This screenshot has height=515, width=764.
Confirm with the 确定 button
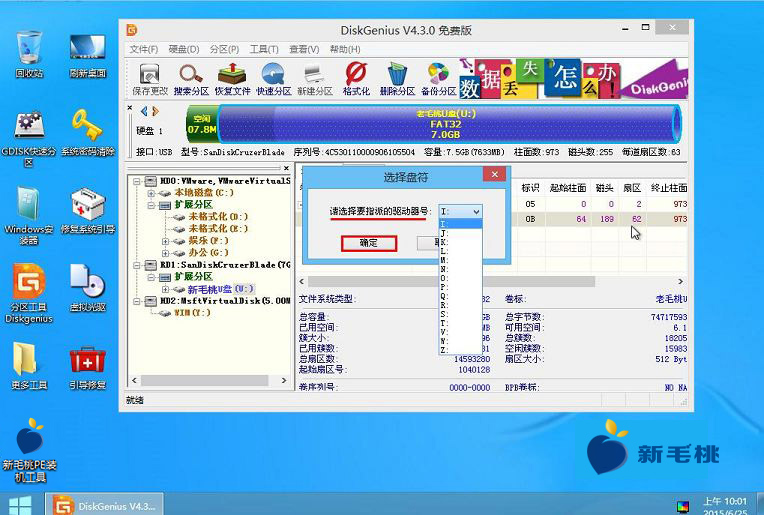coord(369,243)
